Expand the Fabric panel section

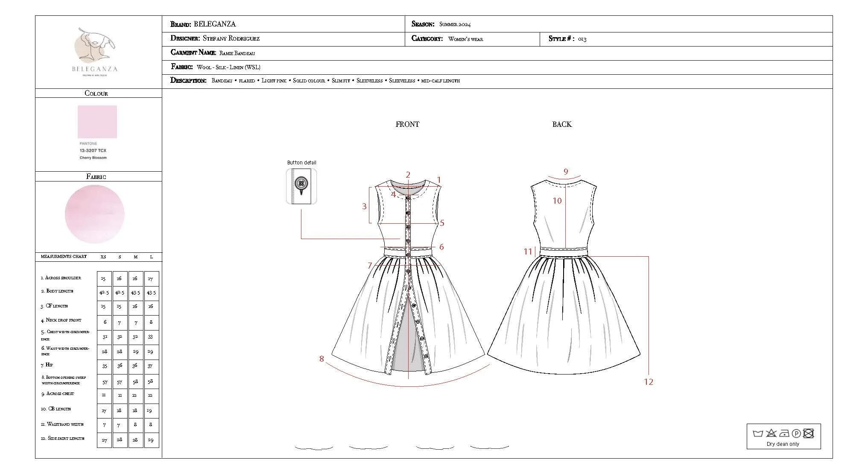pyautogui.click(x=96, y=176)
